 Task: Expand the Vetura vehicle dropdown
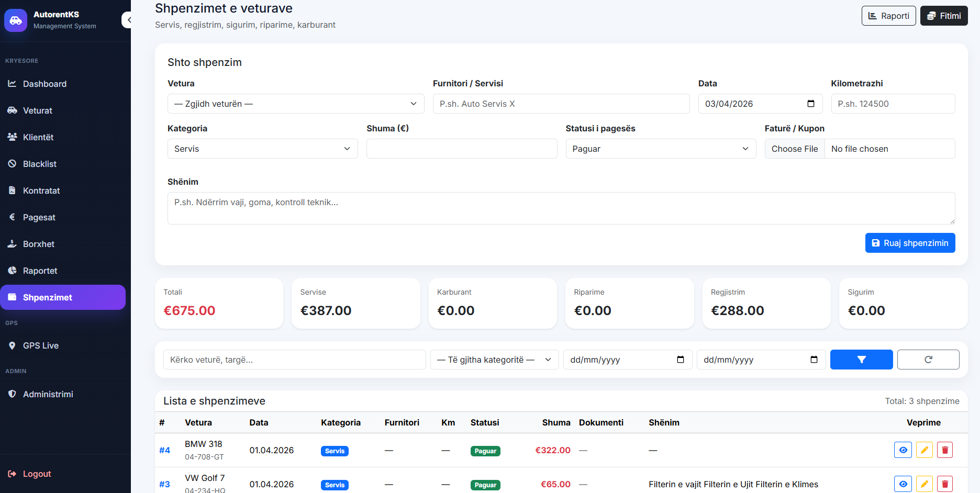[296, 104]
